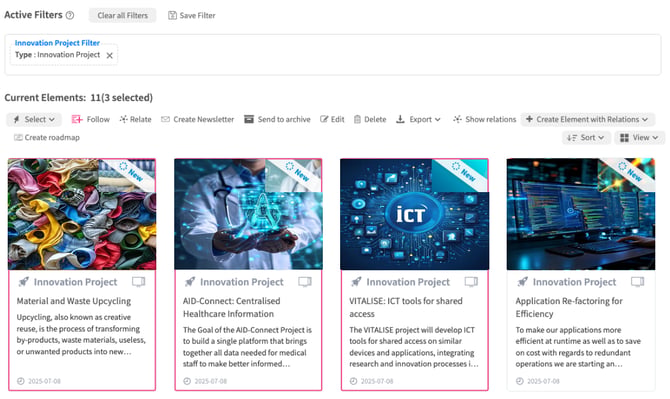Viewport: 670px width, 399px height.
Task: Click the Active Filters help question-mark icon
Action: click(x=70, y=15)
